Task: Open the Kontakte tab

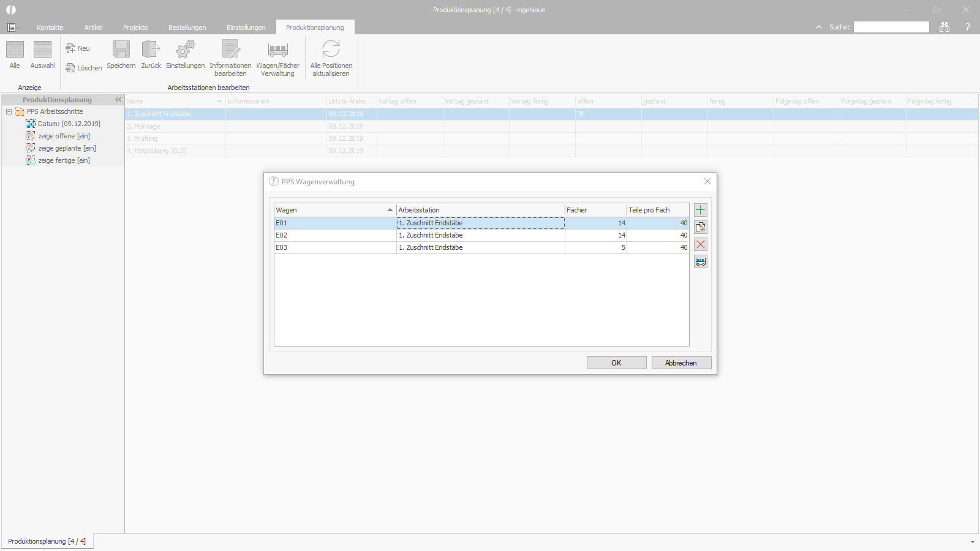Action: pos(50,28)
